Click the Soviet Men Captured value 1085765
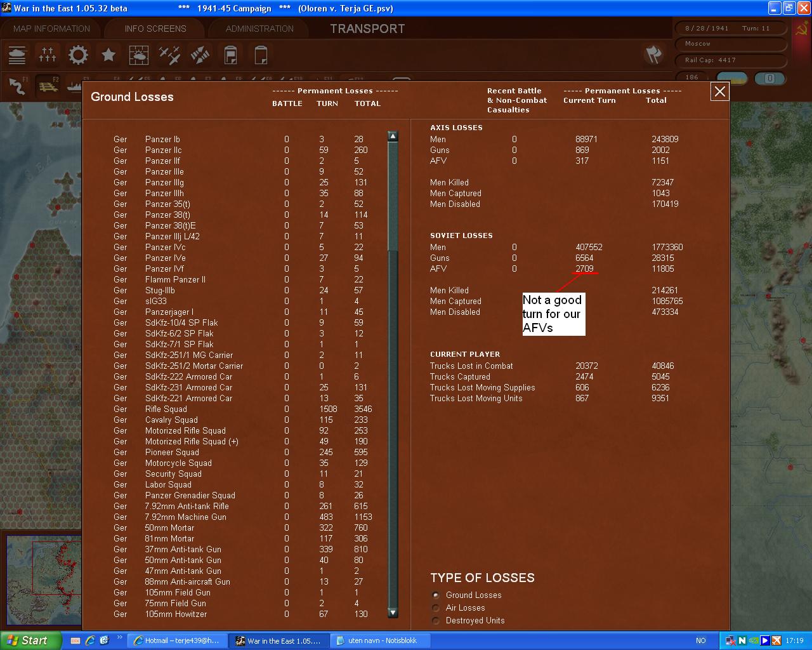Image resolution: width=812 pixels, height=650 pixels. coord(667,301)
